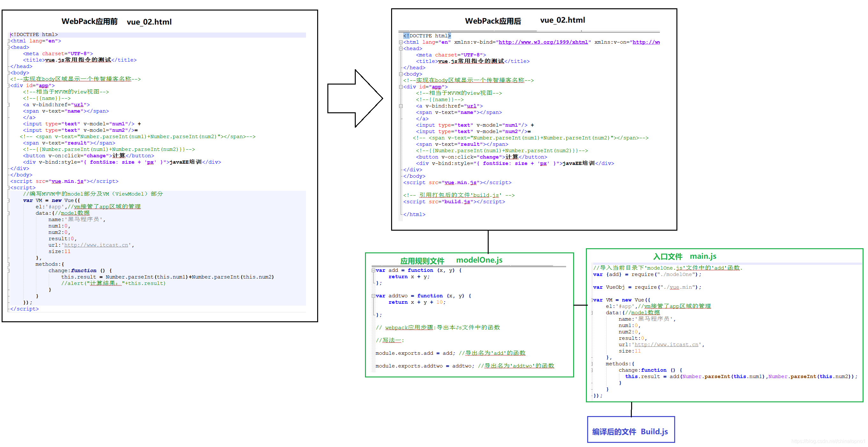Collapse the 'var addtwo' function fold in modelOne.js
This screenshot has height=447, width=868.
[373, 296]
